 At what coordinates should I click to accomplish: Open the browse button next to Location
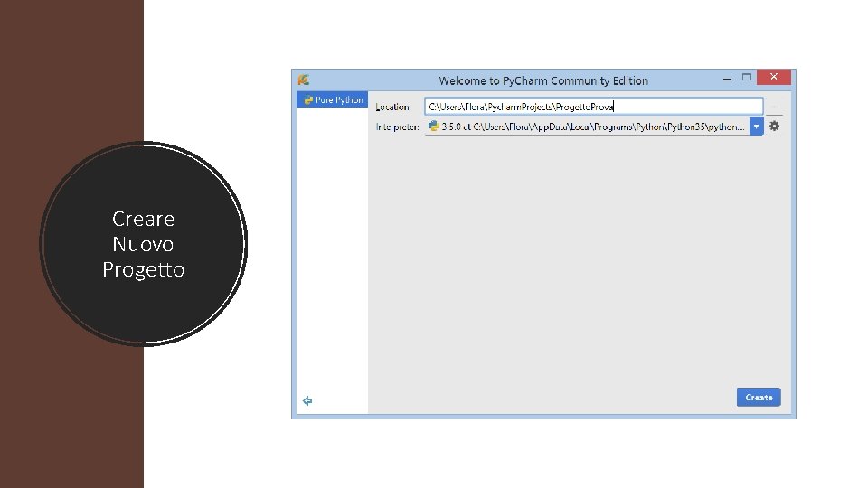tap(774, 107)
